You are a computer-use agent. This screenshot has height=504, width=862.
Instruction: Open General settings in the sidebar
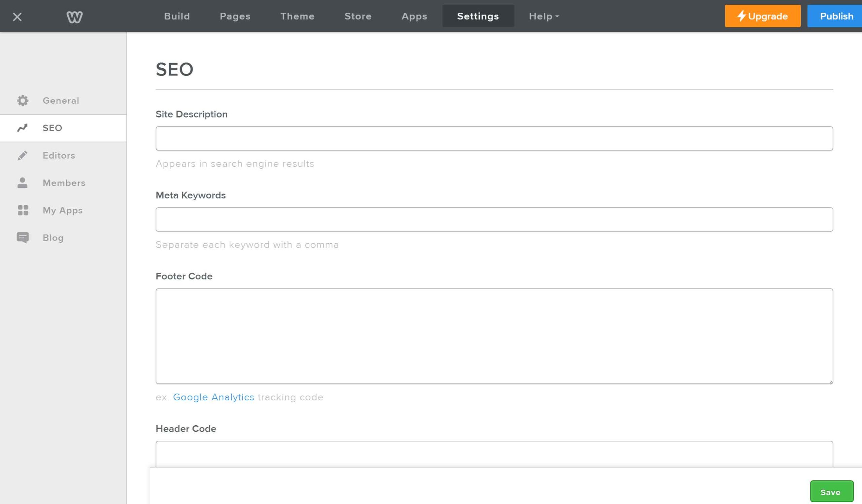(63, 101)
